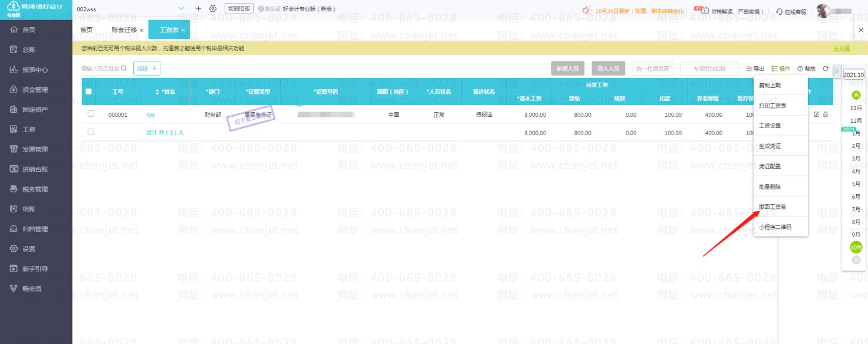Switch to the 账套迁移 tab
The height and width of the screenshot is (344, 868).
click(124, 30)
